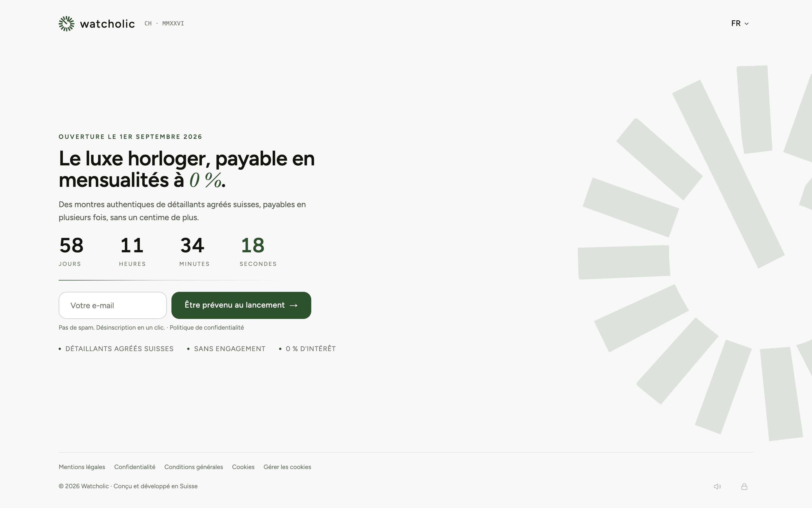Click the Votre e-mail input field
This screenshot has height=508, width=812.
coord(113,305)
